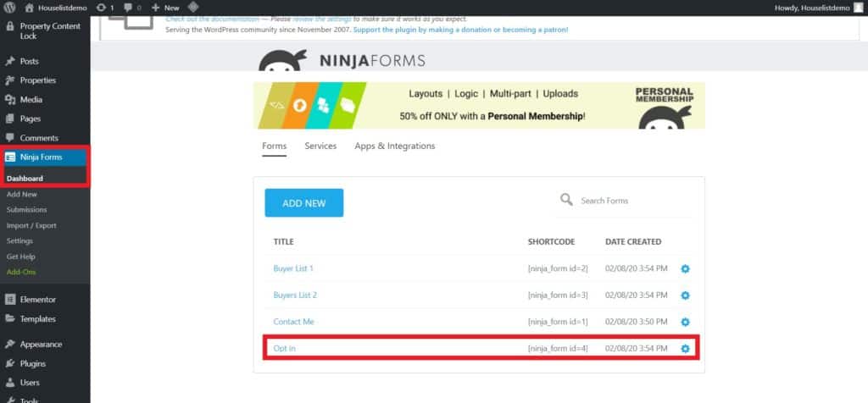Follow the donation or patron support link
The height and width of the screenshot is (403, 868).
click(x=460, y=30)
